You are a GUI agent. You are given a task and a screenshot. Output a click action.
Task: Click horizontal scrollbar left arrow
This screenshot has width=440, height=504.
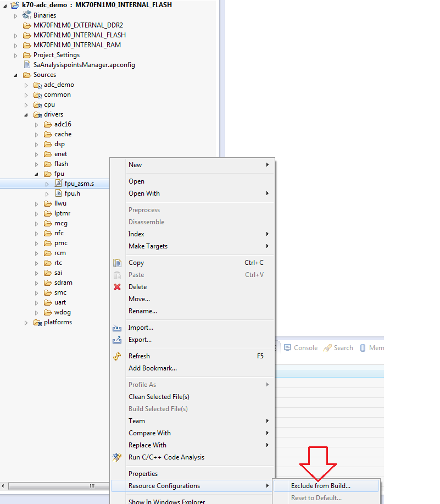tap(3, 486)
